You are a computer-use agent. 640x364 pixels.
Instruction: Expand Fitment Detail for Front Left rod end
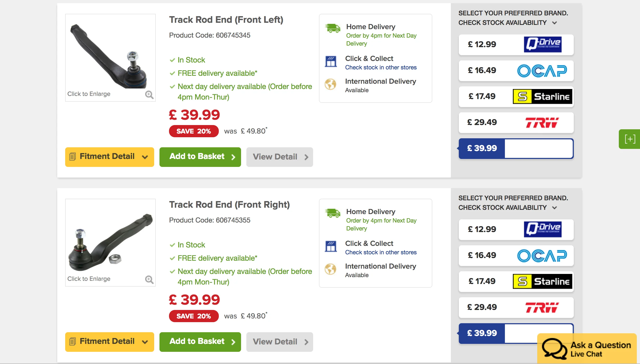tap(109, 157)
